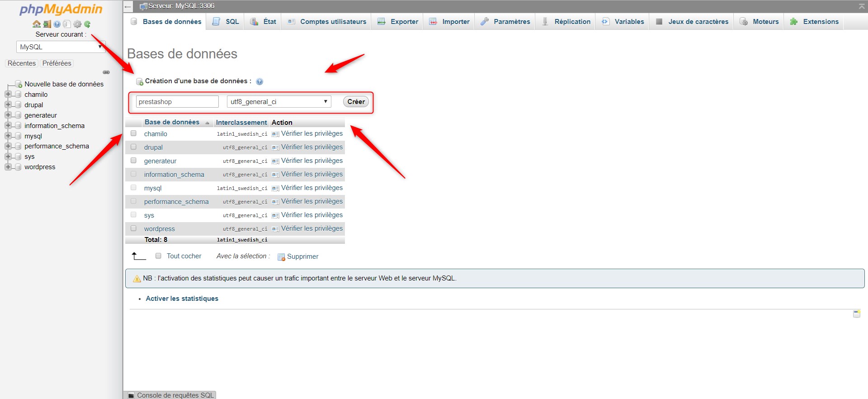Reload navigation panel green refresh icon
868x399 pixels.
click(87, 24)
